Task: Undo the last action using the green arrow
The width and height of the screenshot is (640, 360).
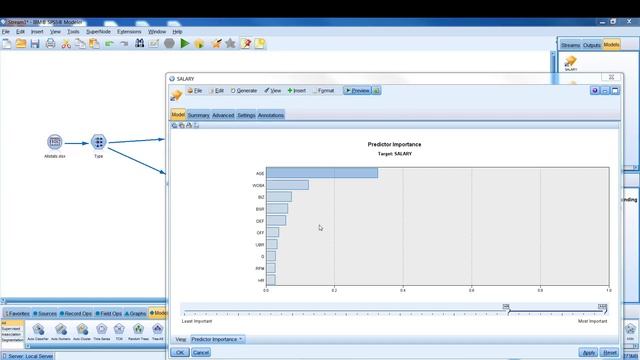Action: click(x=109, y=43)
